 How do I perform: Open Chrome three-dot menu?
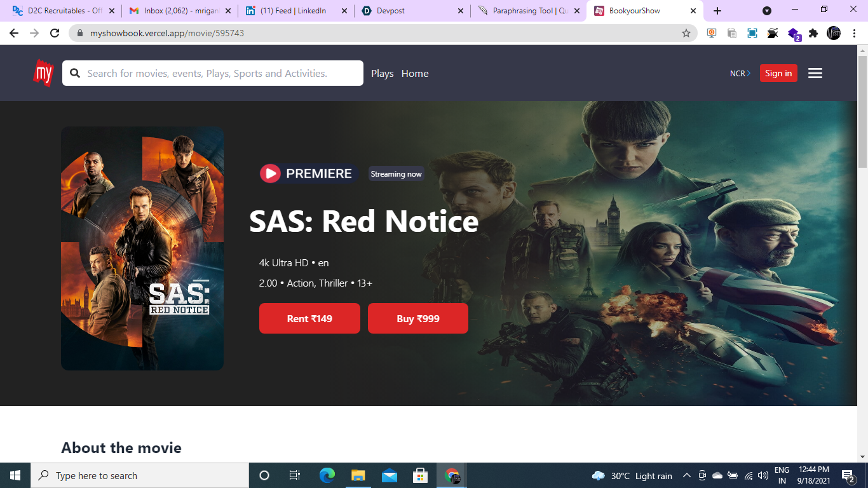pyautogui.click(x=853, y=33)
